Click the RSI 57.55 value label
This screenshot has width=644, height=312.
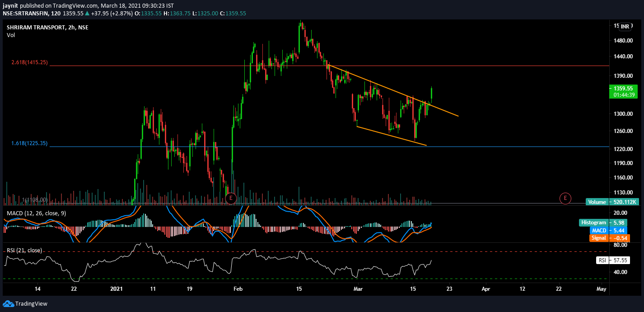click(614, 260)
